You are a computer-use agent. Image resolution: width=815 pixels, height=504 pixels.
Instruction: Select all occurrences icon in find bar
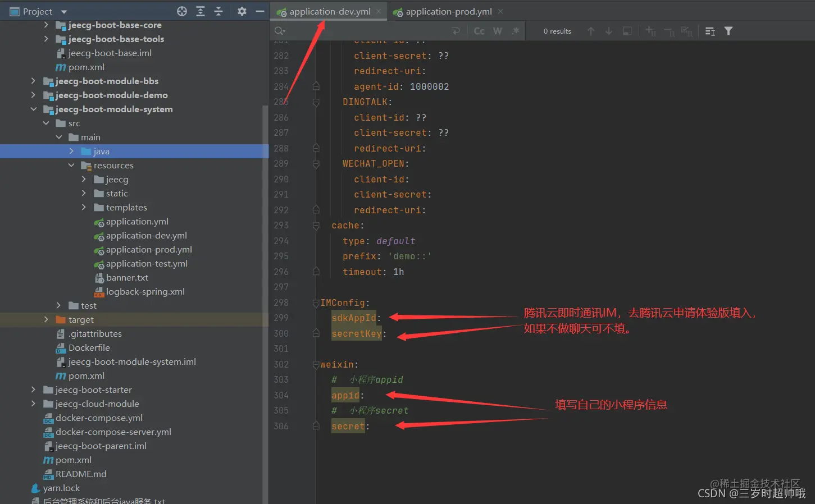687,31
